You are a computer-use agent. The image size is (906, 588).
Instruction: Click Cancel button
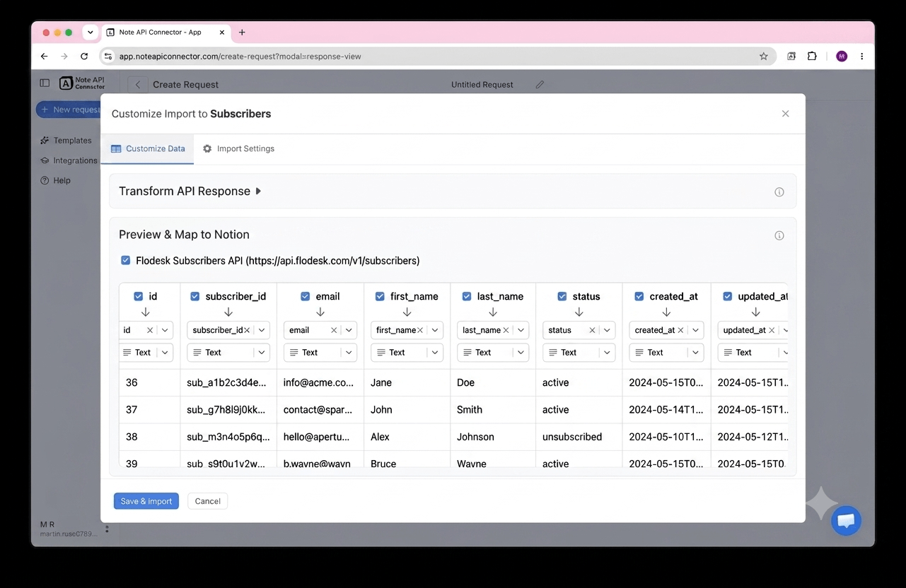click(x=208, y=501)
